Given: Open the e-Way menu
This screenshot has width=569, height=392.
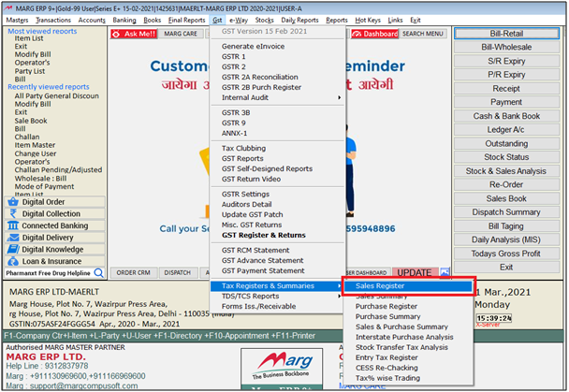Looking at the screenshot, I should pyautogui.click(x=239, y=20).
